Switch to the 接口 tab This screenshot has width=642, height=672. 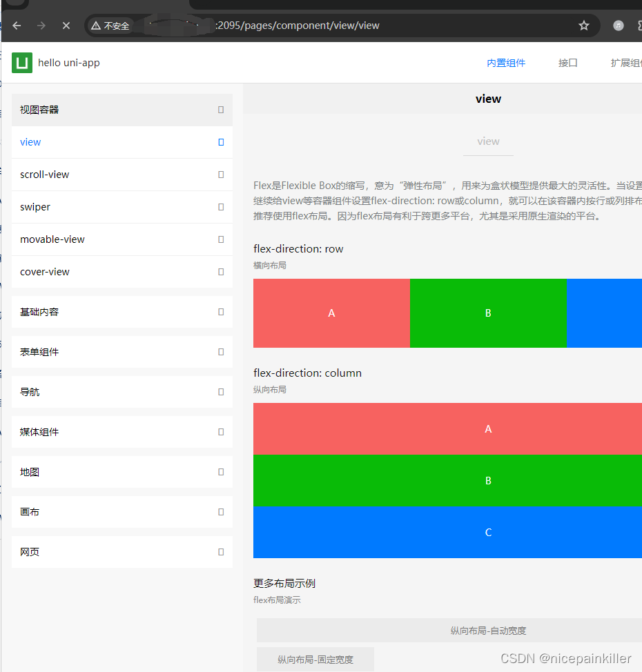tap(567, 63)
